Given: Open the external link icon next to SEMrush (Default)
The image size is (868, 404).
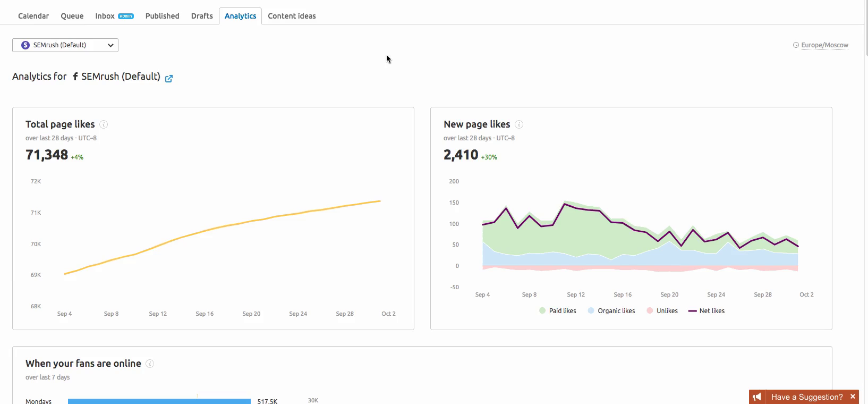Looking at the screenshot, I should tap(169, 79).
